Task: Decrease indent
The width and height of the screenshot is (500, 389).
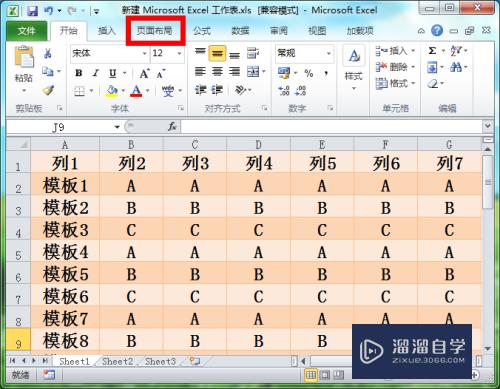Action: coord(200,90)
